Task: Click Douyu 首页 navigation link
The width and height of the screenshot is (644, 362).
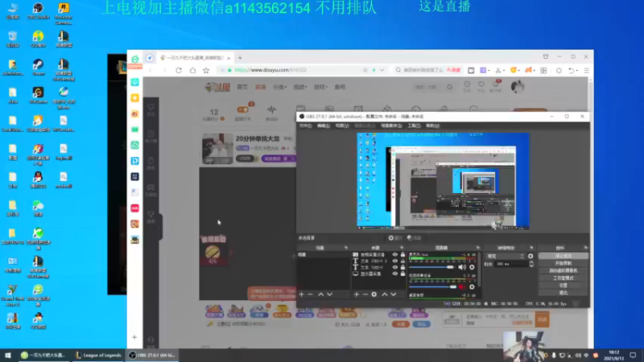Action: coord(242,87)
